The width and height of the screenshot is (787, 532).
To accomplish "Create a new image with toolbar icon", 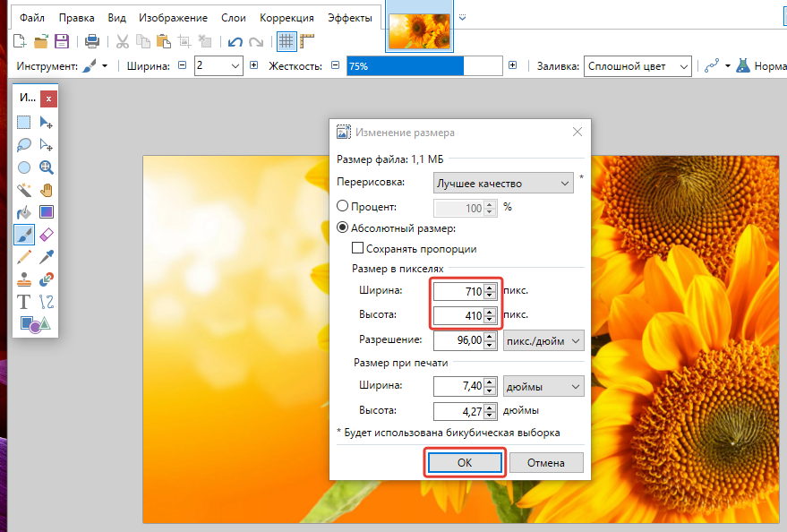I will pos(20,41).
